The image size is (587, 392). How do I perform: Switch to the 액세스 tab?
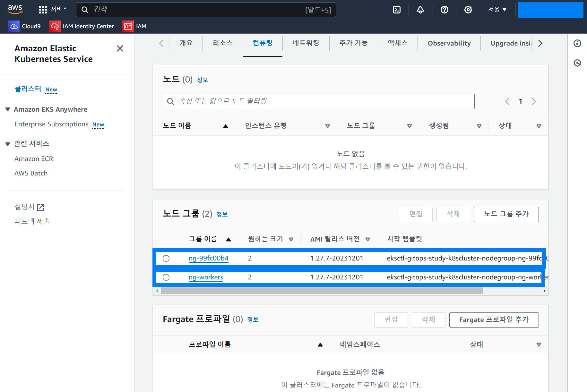(398, 43)
